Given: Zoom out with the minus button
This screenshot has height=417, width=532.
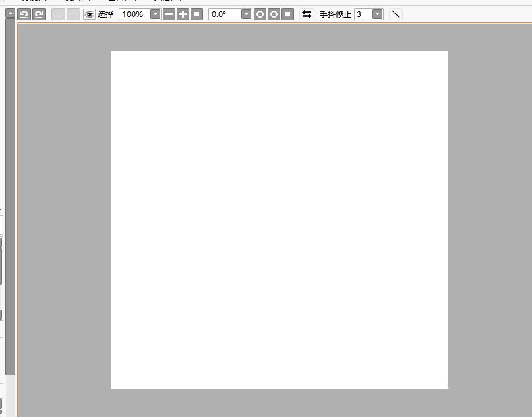Looking at the screenshot, I should tap(169, 14).
